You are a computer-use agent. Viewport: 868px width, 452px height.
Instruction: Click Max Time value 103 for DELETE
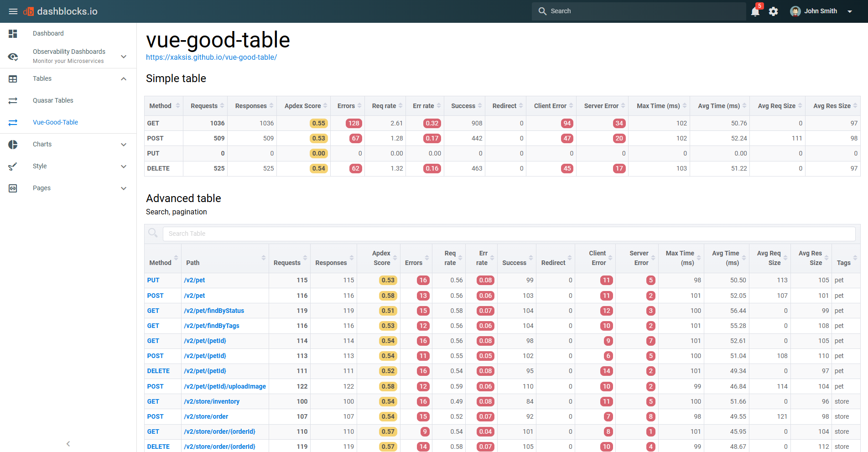click(681, 169)
